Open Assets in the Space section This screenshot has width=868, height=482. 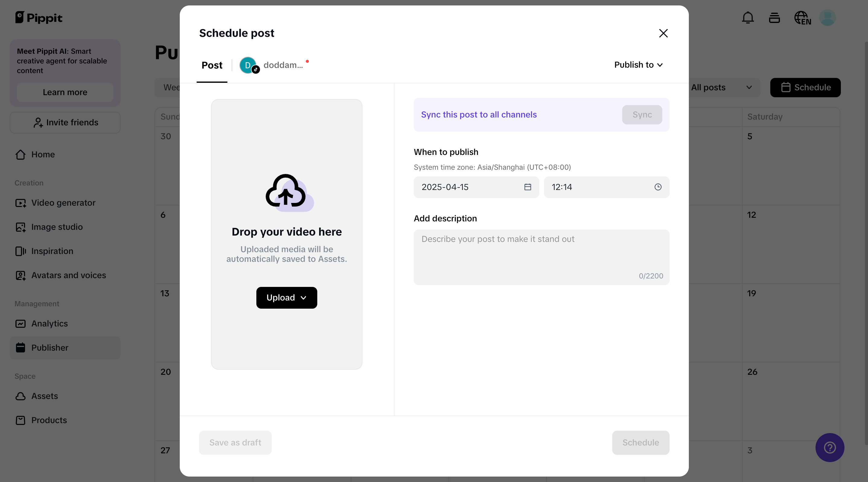tap(45, 396)
